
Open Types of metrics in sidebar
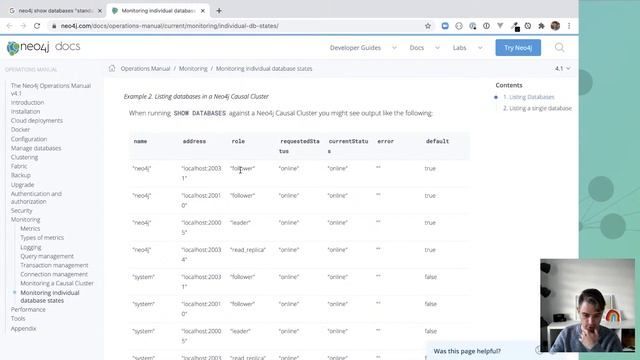42,238
